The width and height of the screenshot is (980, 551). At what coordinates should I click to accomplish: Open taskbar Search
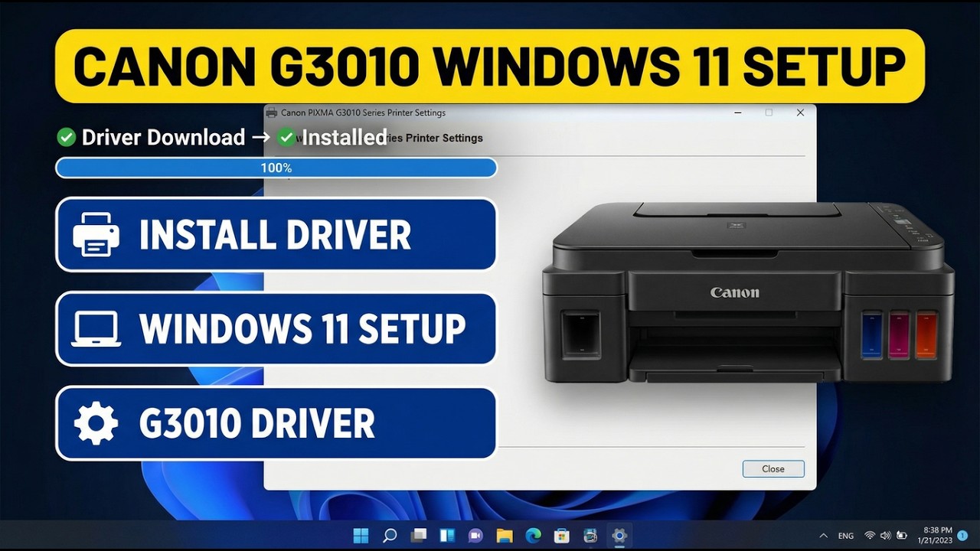coord(390,536)
